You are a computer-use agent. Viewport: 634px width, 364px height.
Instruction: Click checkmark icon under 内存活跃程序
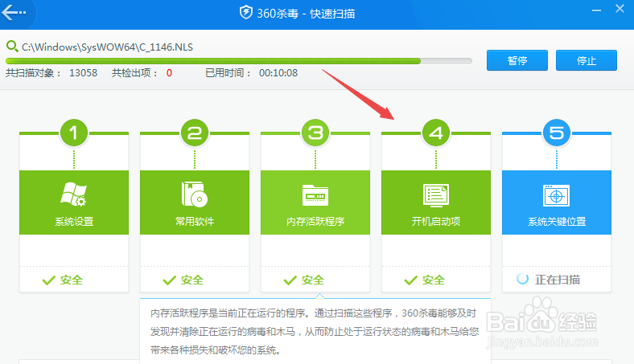[290, 280]
